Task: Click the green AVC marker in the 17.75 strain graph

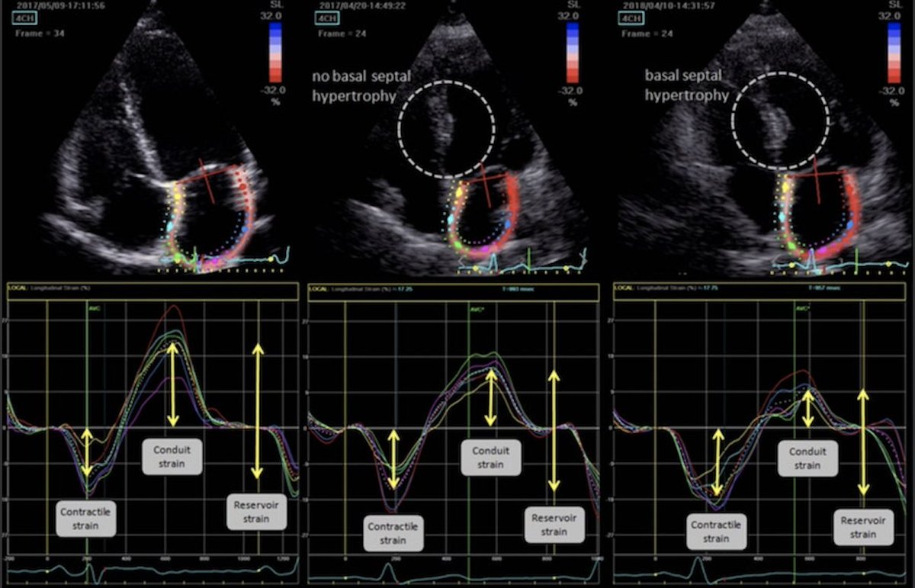Action: 801,309
